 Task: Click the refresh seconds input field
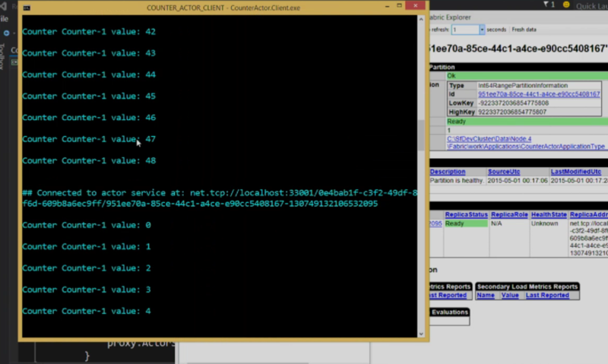(465, 30)
